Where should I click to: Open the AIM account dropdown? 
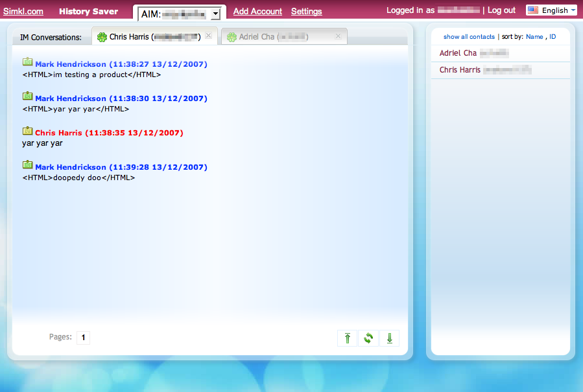click(215, 14)
